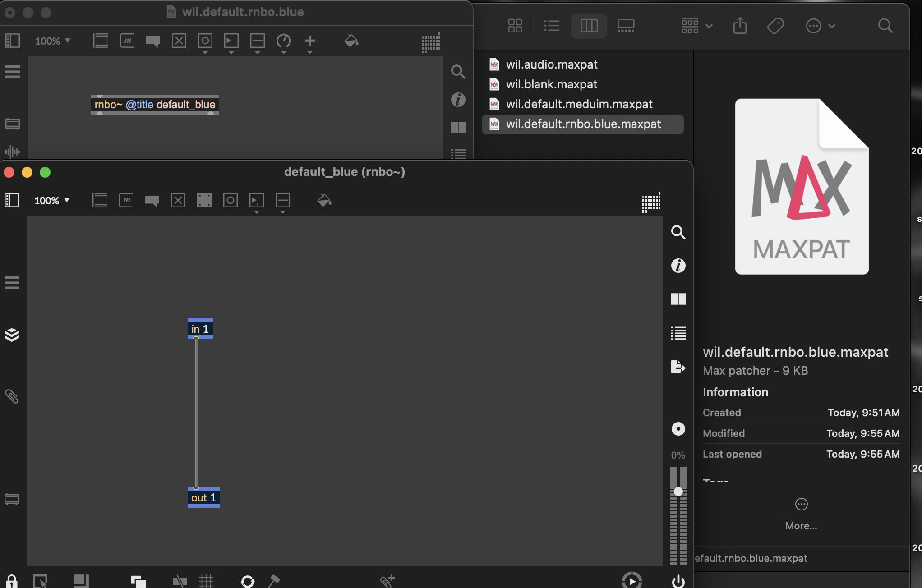Image resolution: width=922 pixels, height=588 pixels.
Task: Open inspector in rnbo~ window sidebar
Action: tap(678, 266)
